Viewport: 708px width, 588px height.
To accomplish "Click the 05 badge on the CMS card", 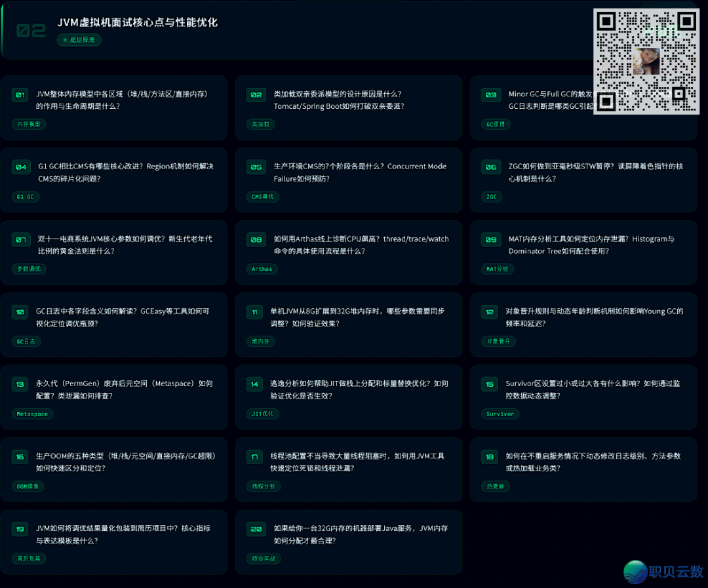I will [255, 167].
